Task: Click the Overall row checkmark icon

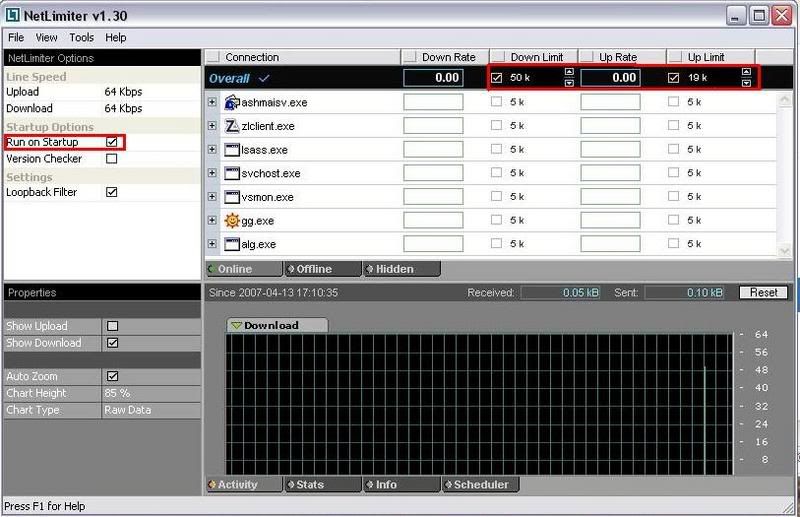Action: click(264, 78)
